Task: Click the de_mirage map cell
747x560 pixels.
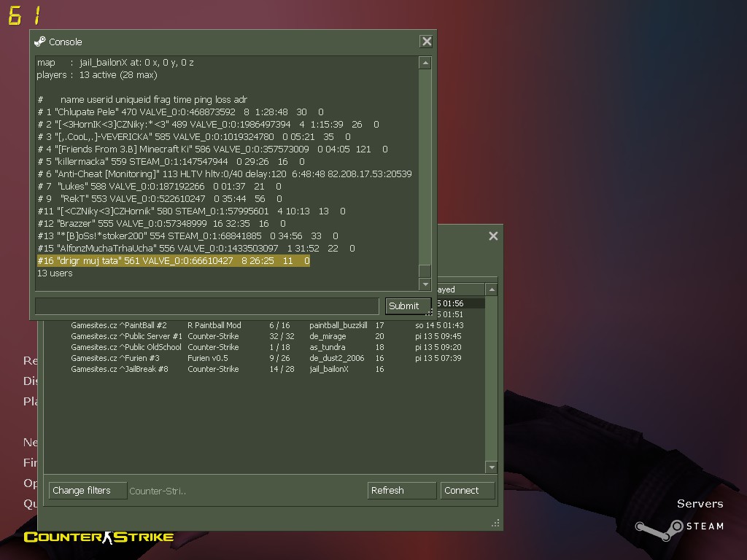Action: 328,337
